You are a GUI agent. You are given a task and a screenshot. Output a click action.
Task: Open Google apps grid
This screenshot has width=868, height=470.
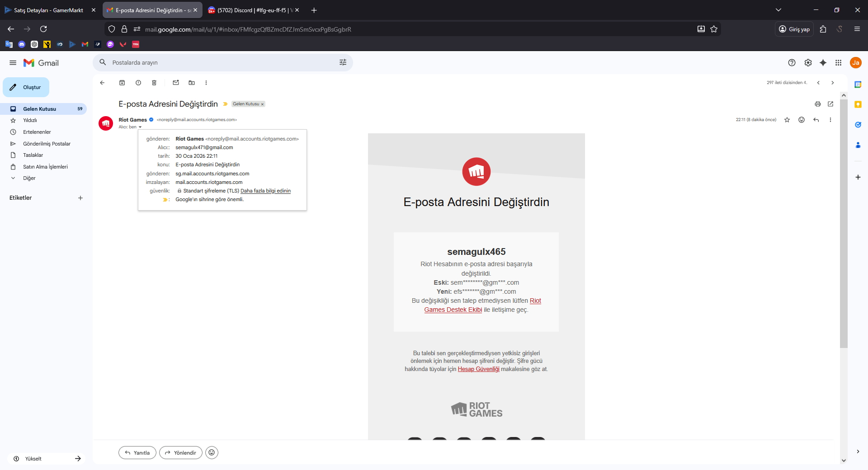tap(839, 63)
